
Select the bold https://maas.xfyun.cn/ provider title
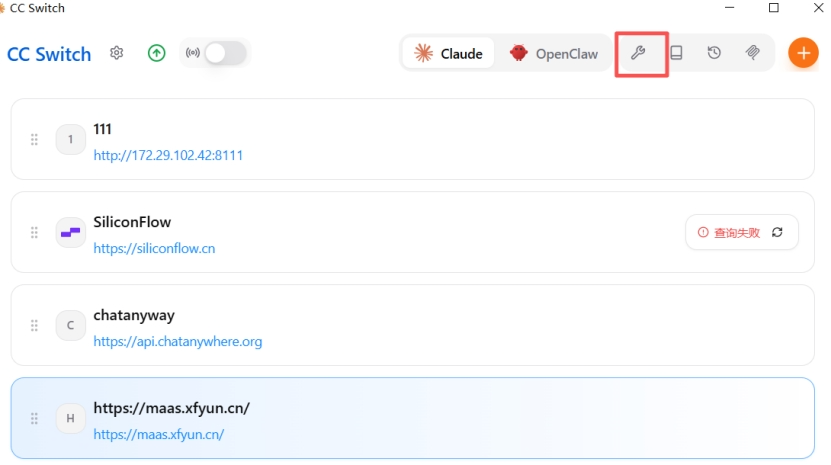pos(171,408)
